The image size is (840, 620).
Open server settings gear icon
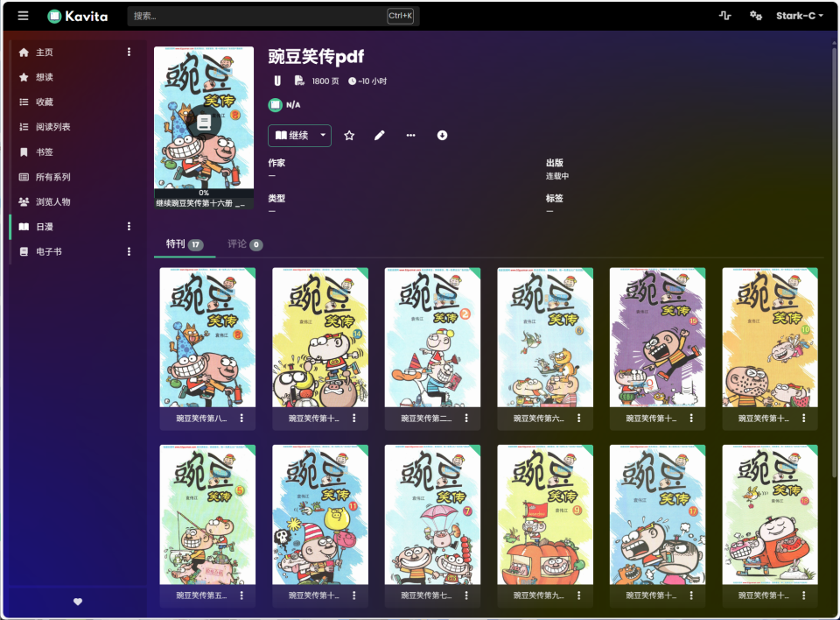click(x=755, y=16)
